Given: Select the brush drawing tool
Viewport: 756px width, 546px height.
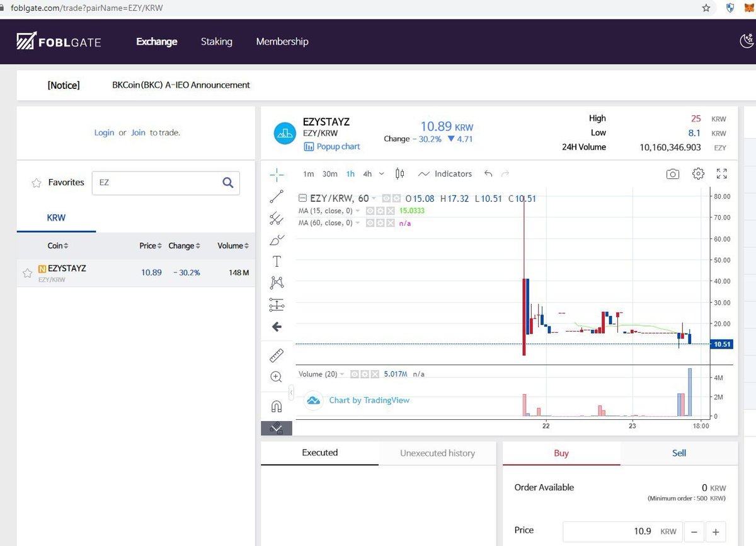Looking at the screenshot, I should (x=276, y=240).
